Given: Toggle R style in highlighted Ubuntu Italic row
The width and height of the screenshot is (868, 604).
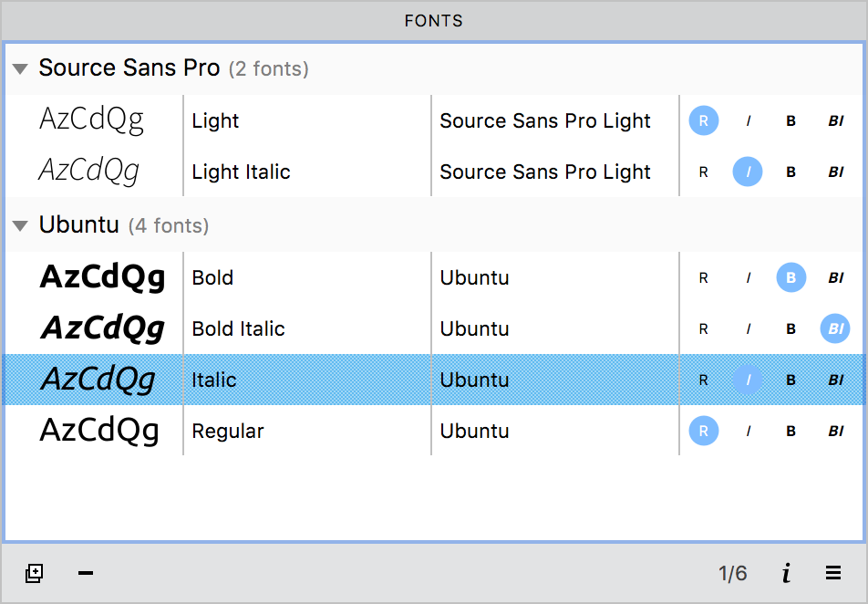Looking at the screenshot, I should coord(704,380).
